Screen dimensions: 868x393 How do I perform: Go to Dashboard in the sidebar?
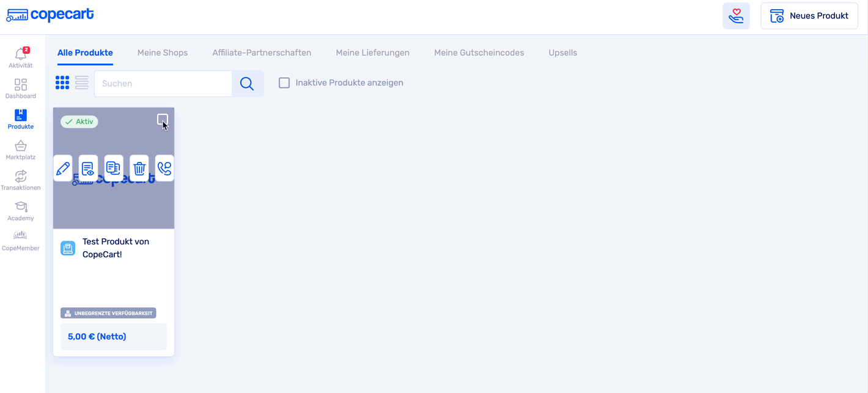[x=21, y=89]
